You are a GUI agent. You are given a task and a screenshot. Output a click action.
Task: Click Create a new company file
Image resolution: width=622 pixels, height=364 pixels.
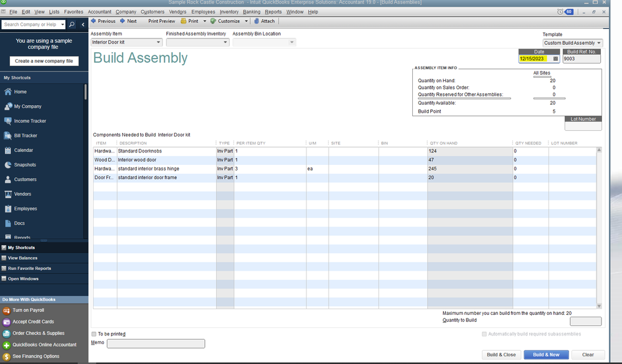(44, 61)
